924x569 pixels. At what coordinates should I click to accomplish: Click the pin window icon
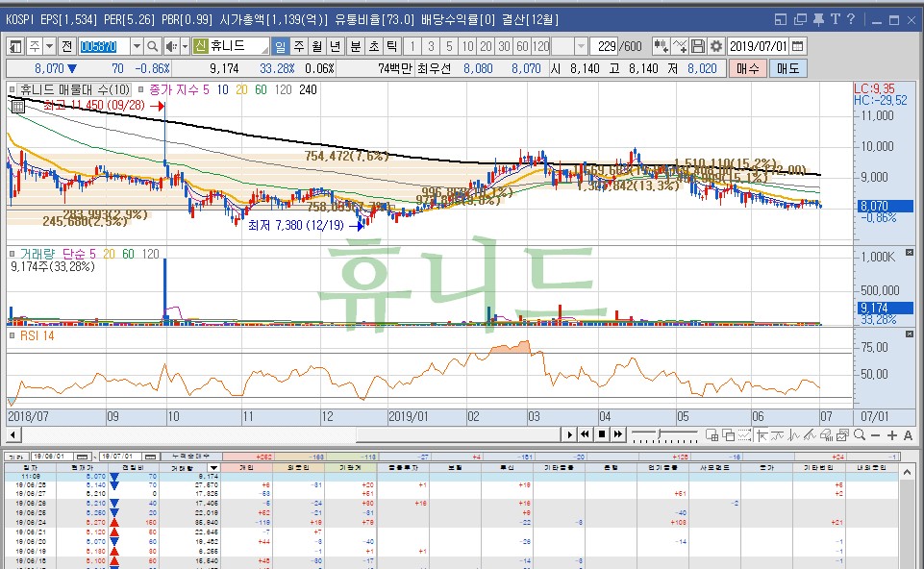point(818,19)
